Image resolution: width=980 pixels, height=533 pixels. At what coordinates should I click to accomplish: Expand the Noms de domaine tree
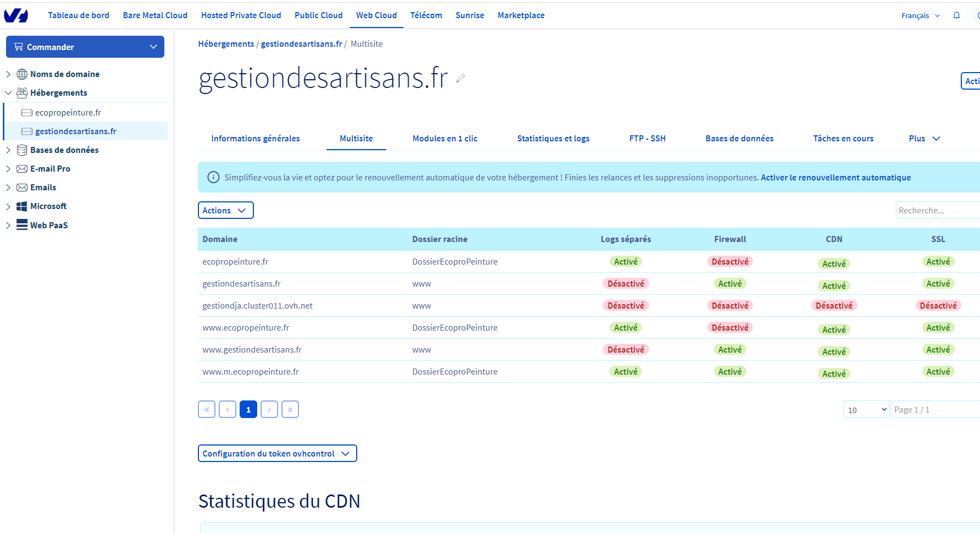(8, 74)
